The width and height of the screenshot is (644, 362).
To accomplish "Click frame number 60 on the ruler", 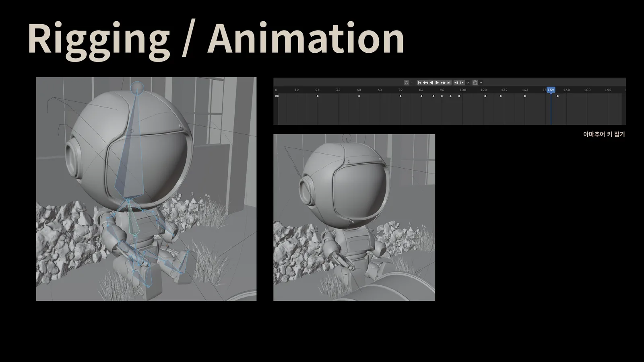I will tap(380, 90).
